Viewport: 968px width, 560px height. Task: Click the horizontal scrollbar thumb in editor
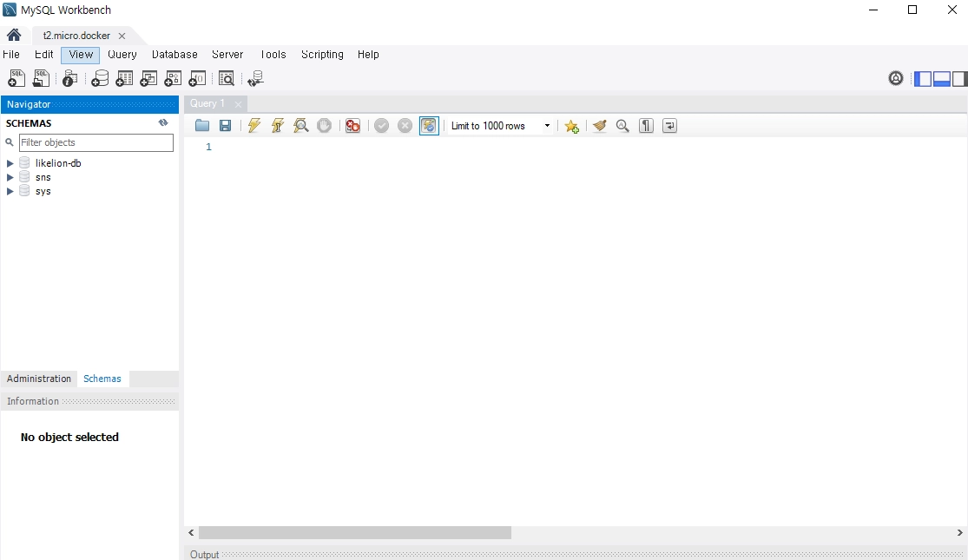(355, 533)
